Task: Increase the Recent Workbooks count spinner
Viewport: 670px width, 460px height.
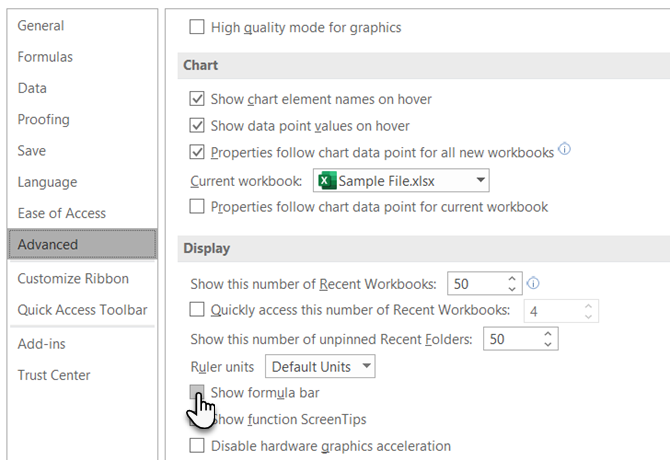Action: [513, 277]
